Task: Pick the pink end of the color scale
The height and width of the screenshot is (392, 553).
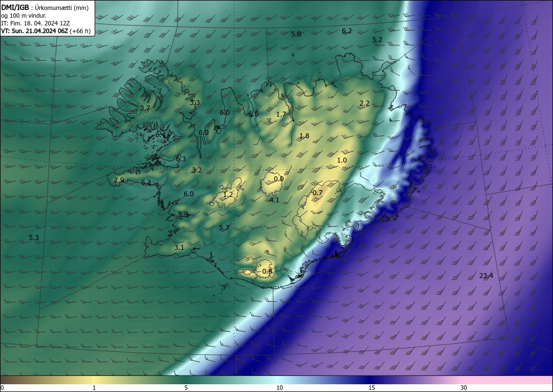Action: pos(508,380)
